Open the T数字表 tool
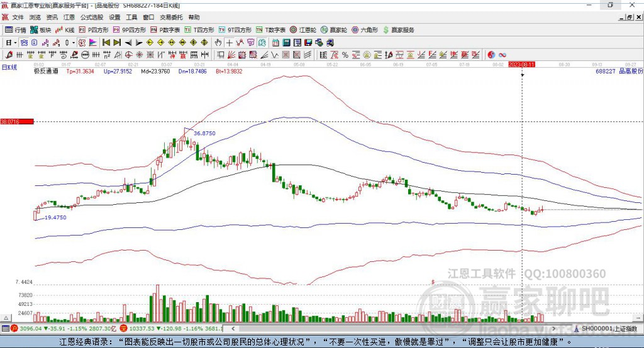This screenshot has width=644, height=348. coord(270,30)
